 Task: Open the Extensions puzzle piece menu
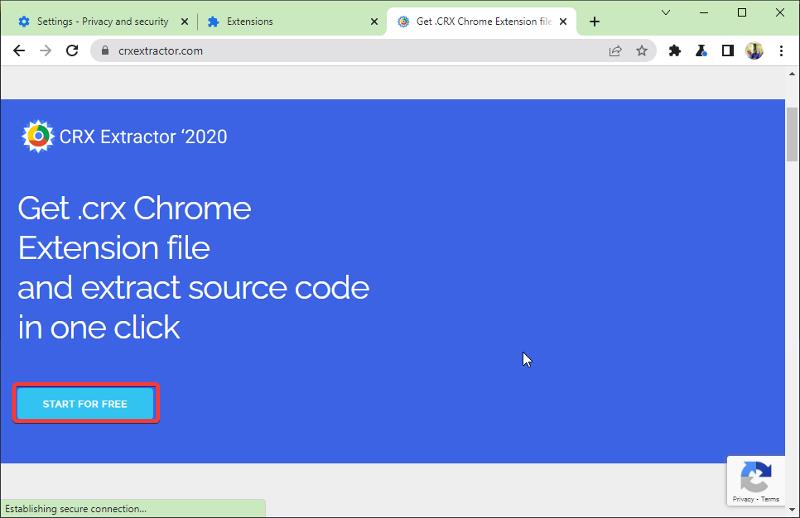click(675, 51)
